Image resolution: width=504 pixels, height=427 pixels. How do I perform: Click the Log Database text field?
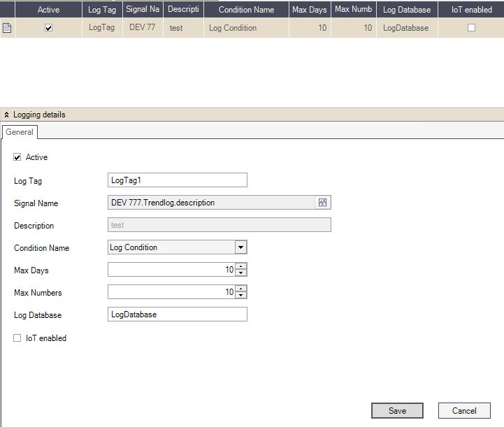click(178, 314)
